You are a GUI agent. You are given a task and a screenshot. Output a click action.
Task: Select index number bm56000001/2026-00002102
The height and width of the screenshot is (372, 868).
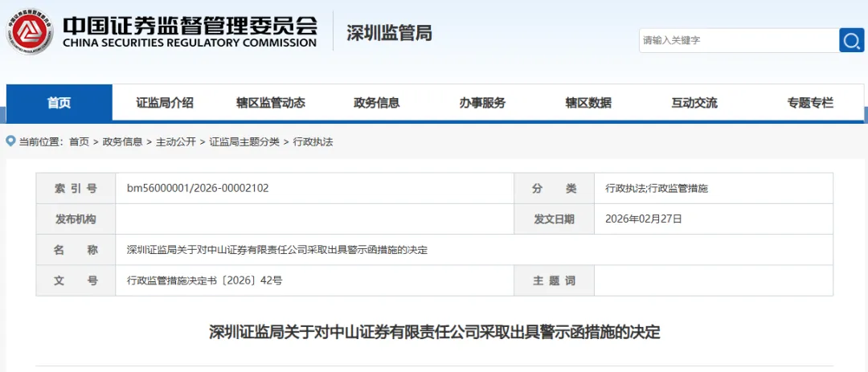click(x=198, y=188)
